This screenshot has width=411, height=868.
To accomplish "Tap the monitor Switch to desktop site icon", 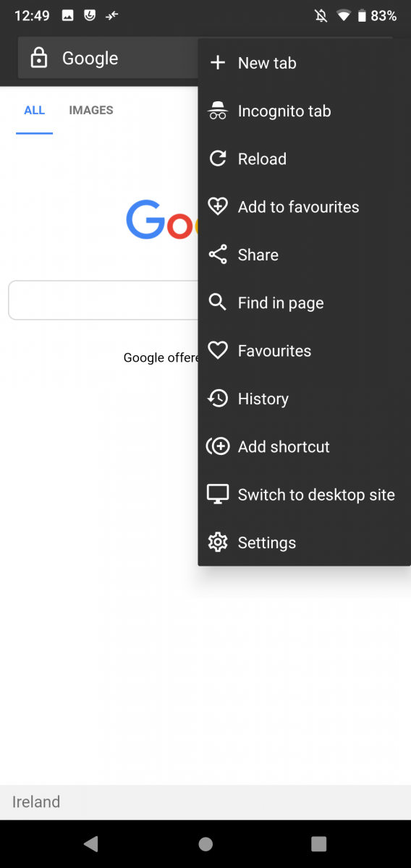I will pos(218,495).
